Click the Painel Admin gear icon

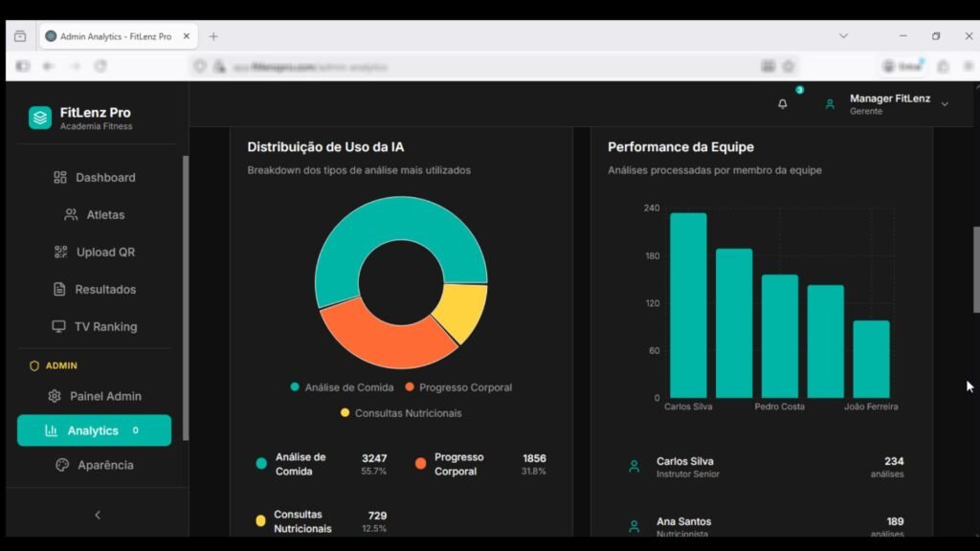tap(55, 396)
